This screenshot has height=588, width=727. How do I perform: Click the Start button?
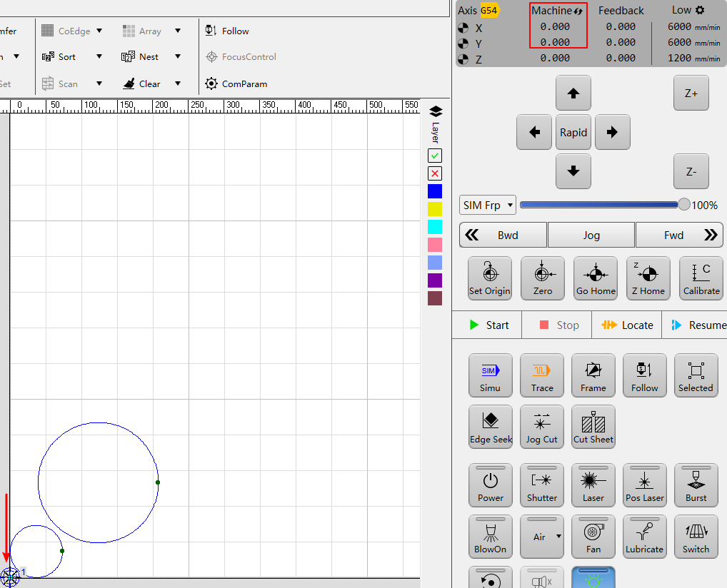(488, 325)
